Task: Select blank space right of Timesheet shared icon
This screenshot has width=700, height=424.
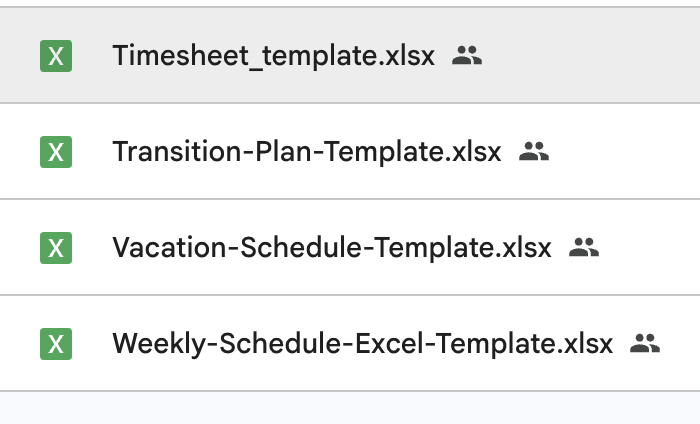Action: point(590,56)
